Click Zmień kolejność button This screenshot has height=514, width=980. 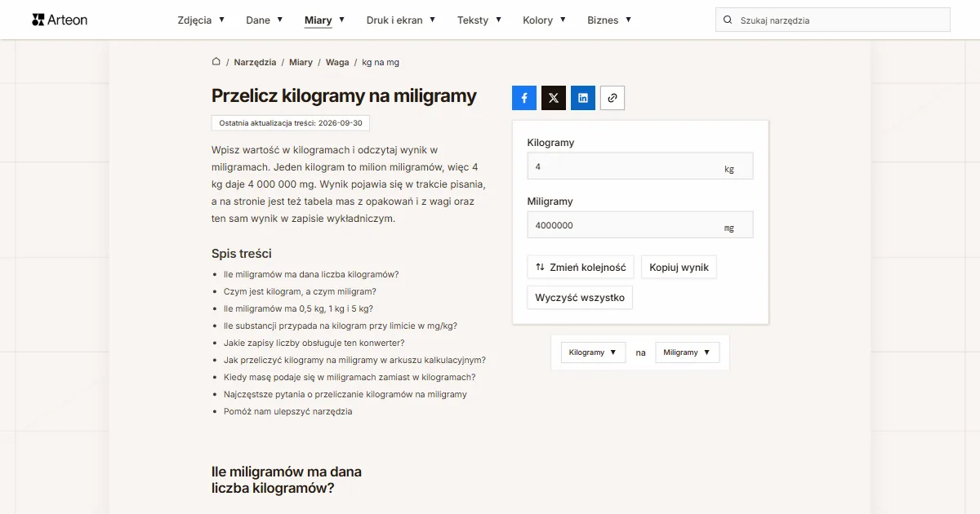tap(581, 267)
